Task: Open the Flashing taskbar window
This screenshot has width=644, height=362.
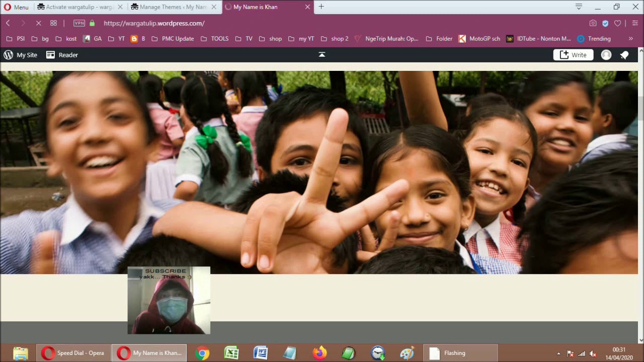Action: click(460, 353)
